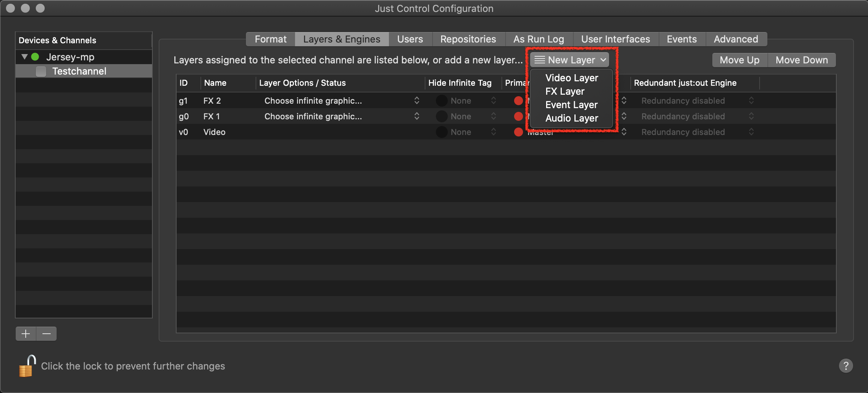Open infinite graphic chooser for FX 1
This screenshot has height=393, width=868.
click(342, 116)
